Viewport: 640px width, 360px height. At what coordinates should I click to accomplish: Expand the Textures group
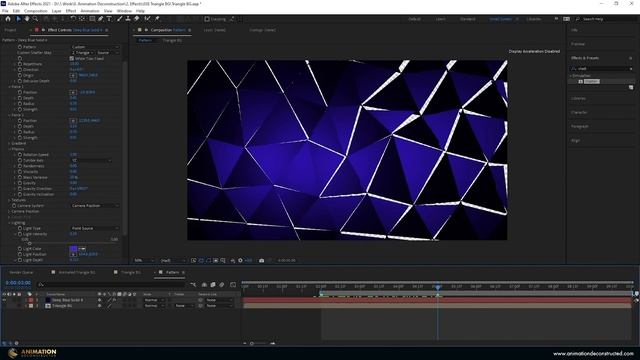point(9,200)
